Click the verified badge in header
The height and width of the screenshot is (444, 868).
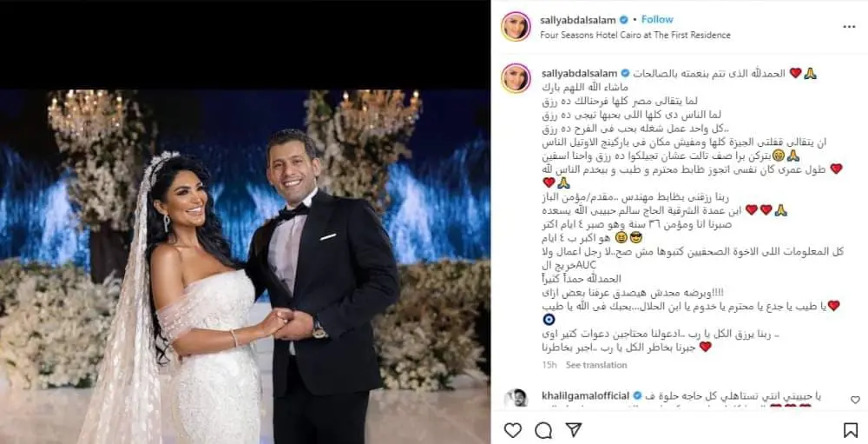(x=624, y=20)
